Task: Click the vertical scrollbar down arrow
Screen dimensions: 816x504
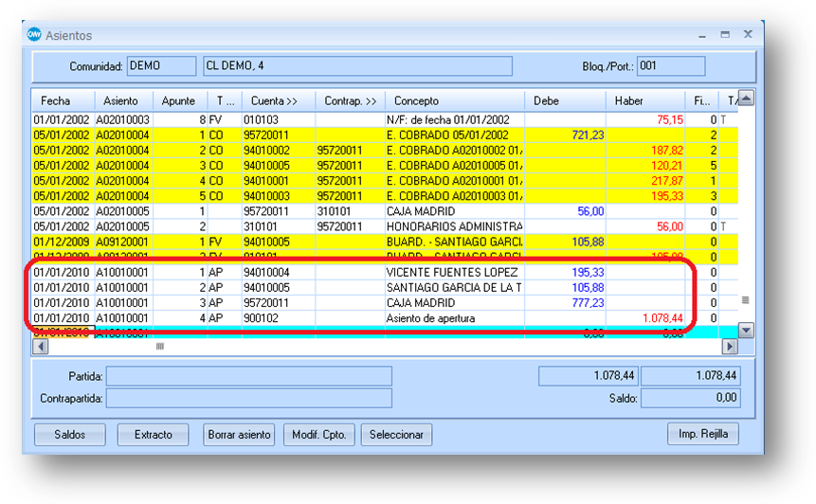Action: [x=746, y=330]
